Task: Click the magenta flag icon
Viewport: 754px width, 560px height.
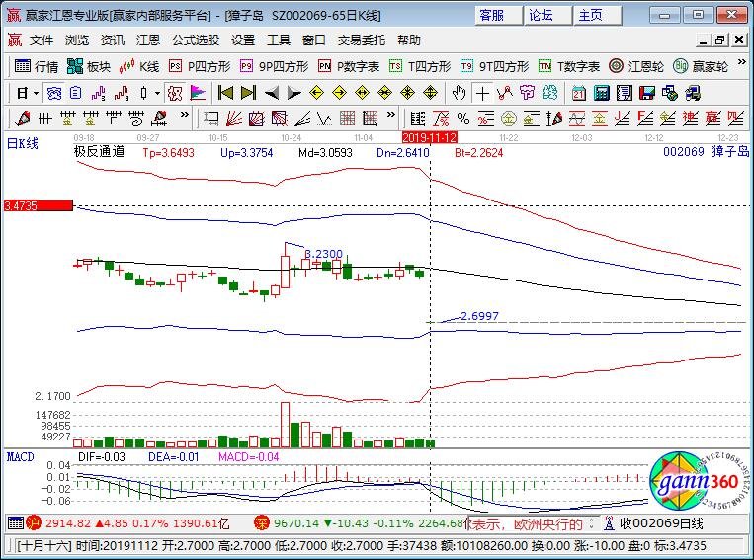Action: [x=198, y=93]
